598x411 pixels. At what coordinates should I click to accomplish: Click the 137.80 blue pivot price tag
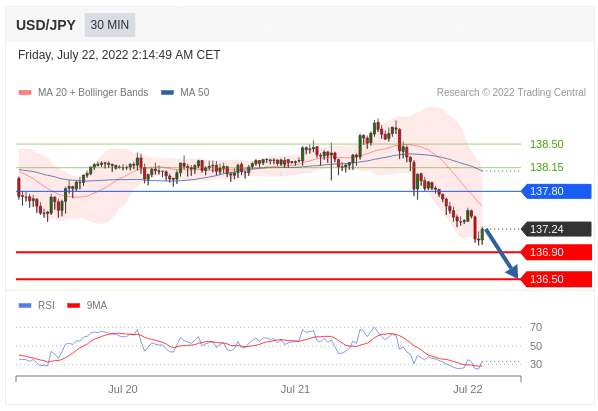point(556,191)
